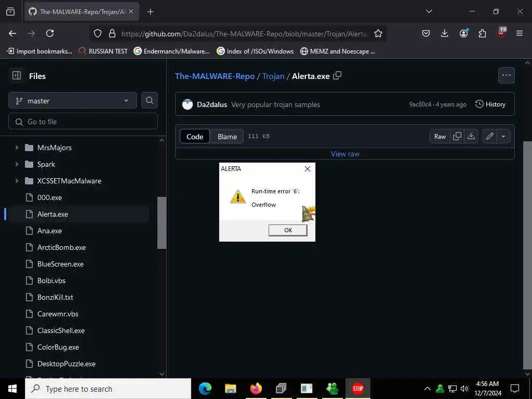Open more edit options dropdown arrow

click(x=503, y=136)
